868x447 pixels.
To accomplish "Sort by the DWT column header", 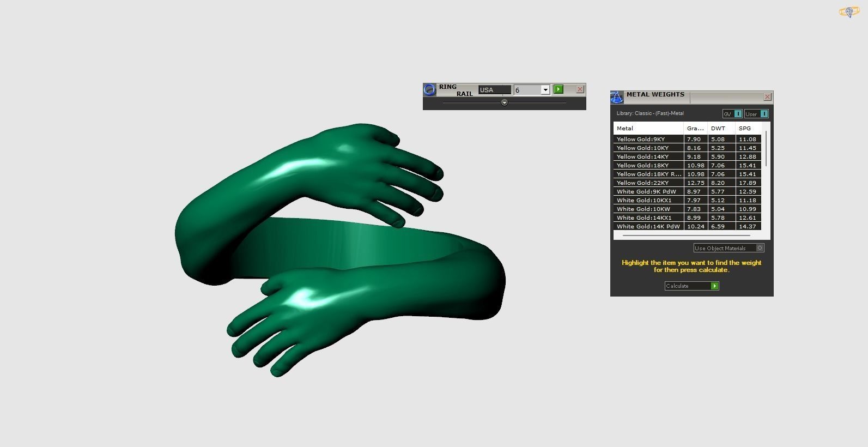I will (721, 128).
